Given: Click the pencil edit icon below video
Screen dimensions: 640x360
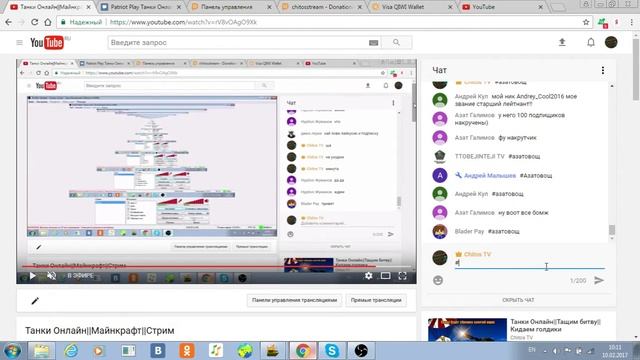Looking at the screenshot, I should tap(35, 301).
